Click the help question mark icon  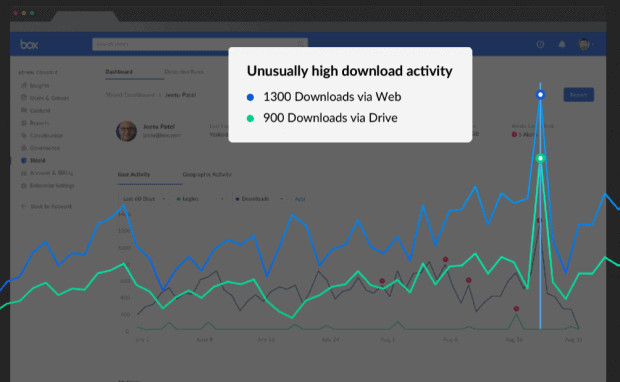point(540,44)
